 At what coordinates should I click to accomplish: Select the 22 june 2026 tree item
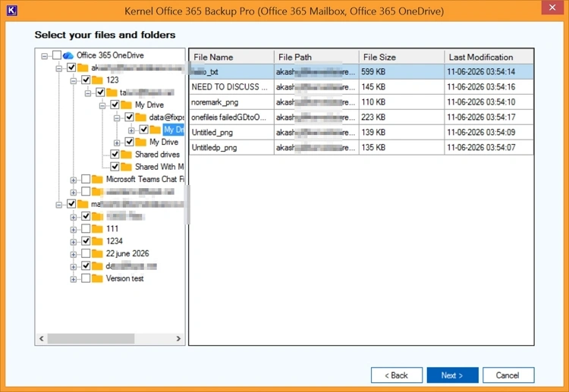coord(127,253)
